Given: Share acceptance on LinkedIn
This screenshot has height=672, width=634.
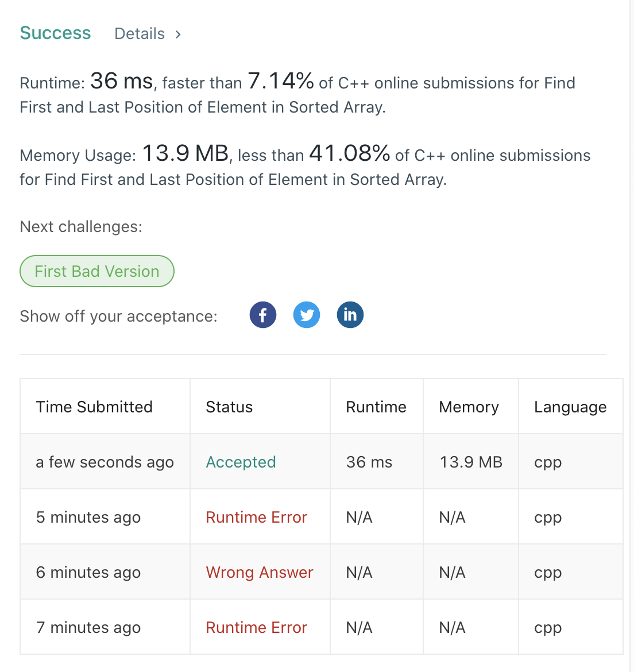Looking at the screenshot, I should 350,315.
